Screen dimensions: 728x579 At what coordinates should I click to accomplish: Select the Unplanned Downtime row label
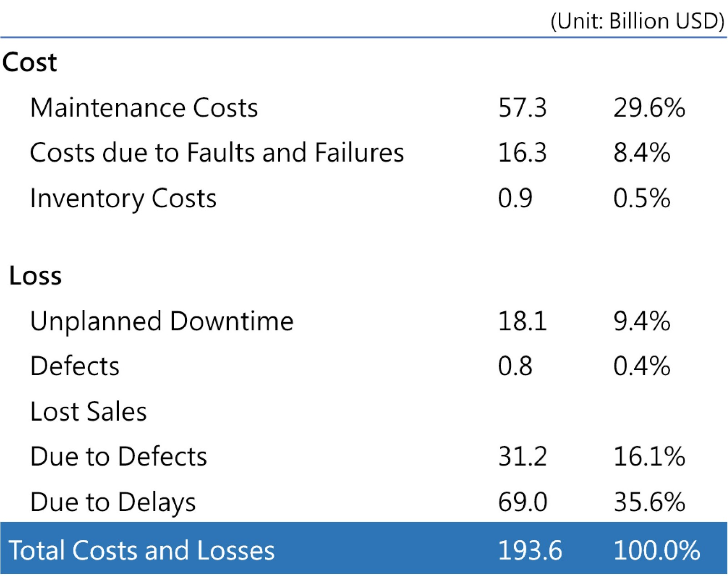point(162,321)
